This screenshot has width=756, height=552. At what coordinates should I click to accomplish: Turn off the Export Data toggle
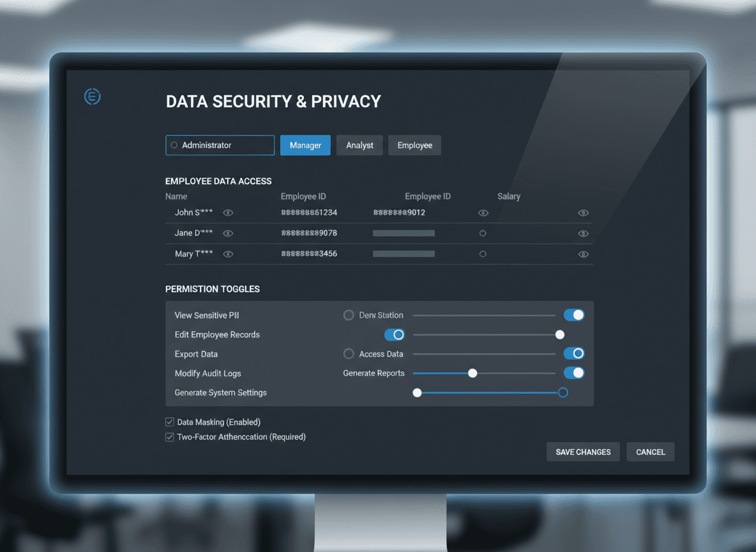pyautogui.click(x=573, y=353)
